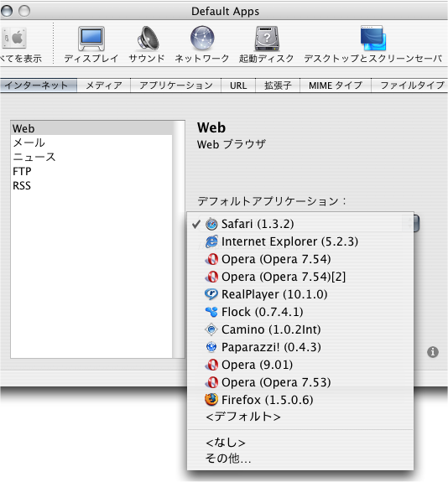Viewport: 448px width, 482px height.
Task: Open the サウンド speaker icon
Action: click(x=148, y=39)
